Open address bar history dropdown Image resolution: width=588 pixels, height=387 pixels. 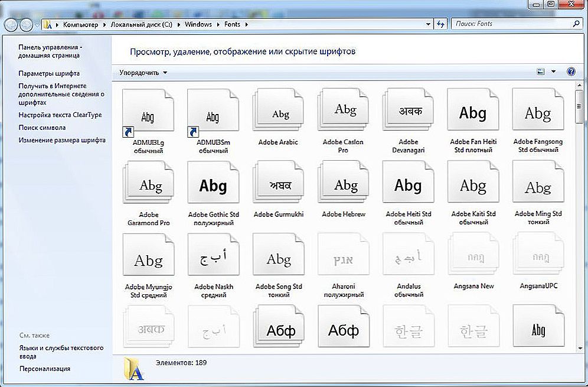click(428, 24)
